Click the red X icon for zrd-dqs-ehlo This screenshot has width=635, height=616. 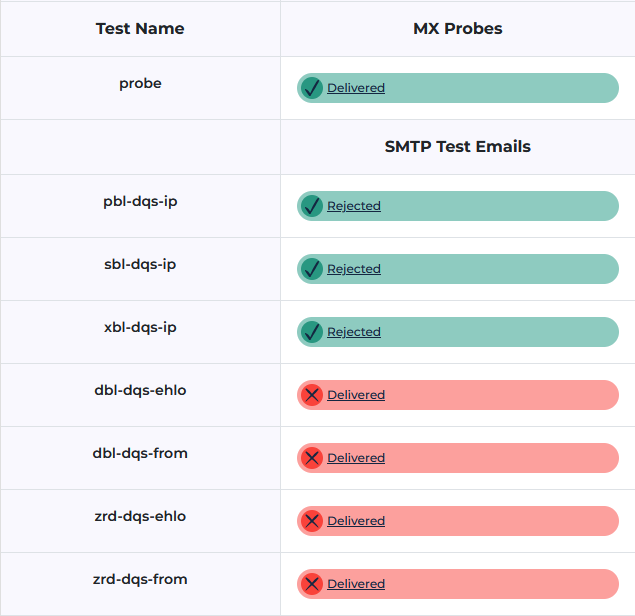(311, 521)
